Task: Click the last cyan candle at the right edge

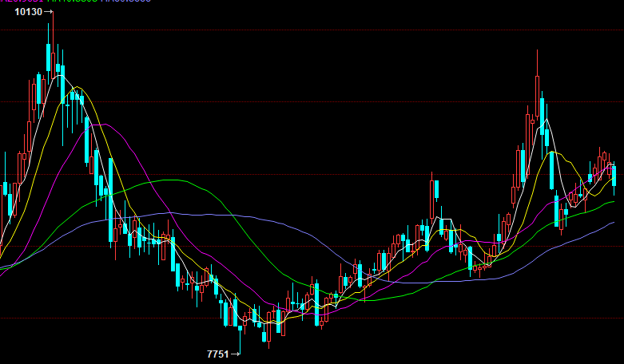Action: pyautogui.click(x=614, y=176)
